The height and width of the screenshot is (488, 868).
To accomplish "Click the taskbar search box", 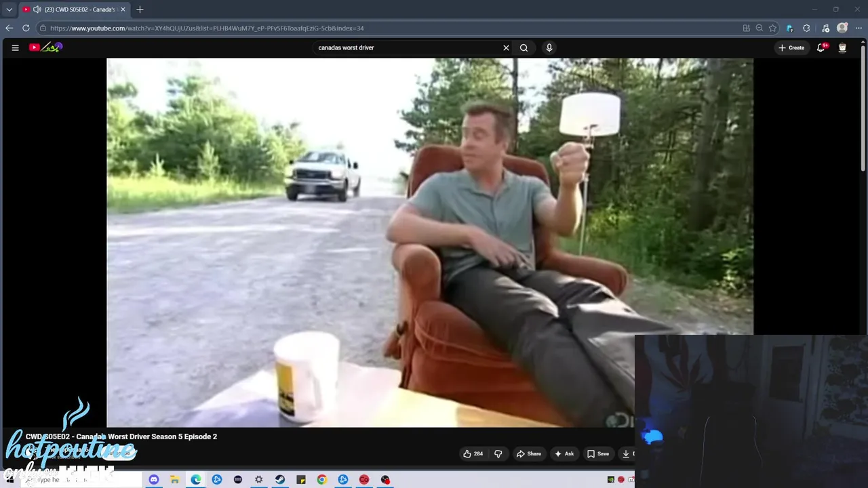I will pos(81,480).
